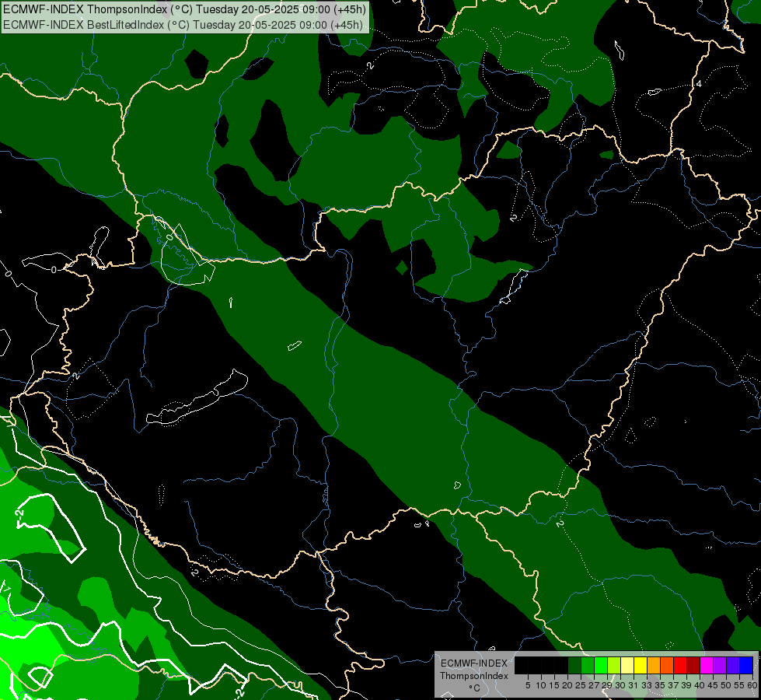Select the dark green 20–25 legend swatch
The image size is (761, 700).
click(x=574, y=665)
